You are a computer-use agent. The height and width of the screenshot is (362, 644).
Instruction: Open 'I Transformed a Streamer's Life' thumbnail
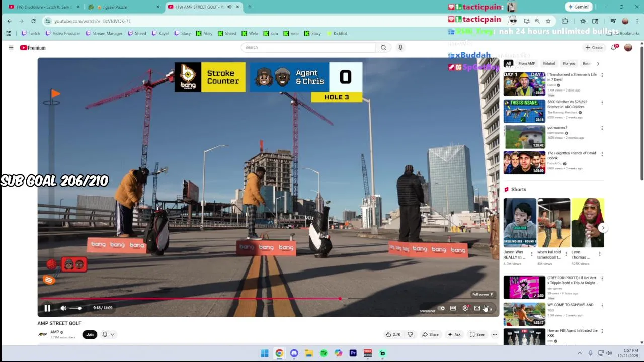524,84
